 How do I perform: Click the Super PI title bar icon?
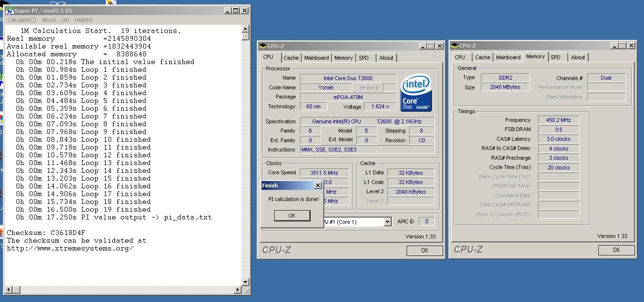click(9, 10)
